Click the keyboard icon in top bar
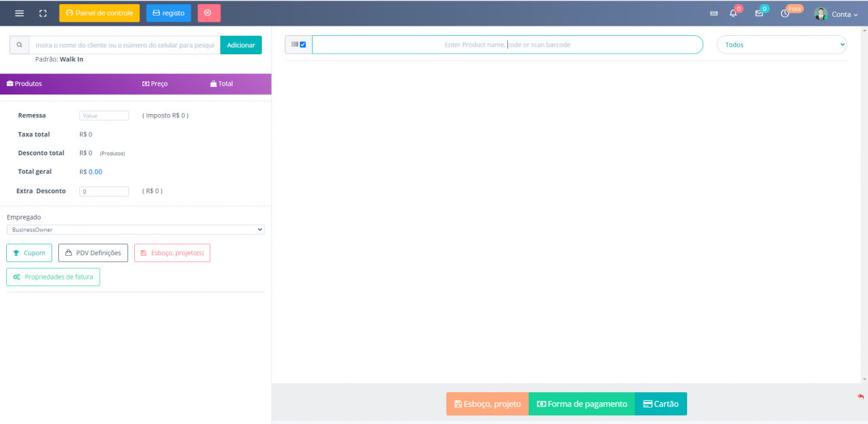This screenshot has width=868, height=424. 713,14
